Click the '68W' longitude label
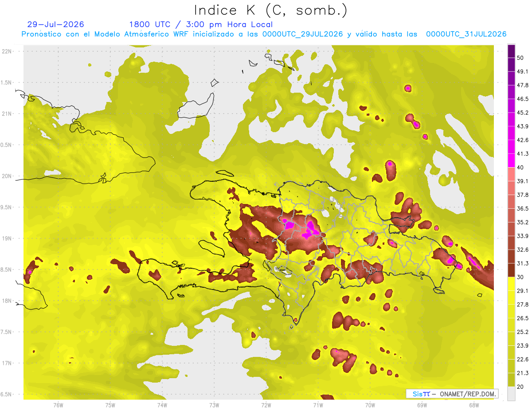 click(x=474, y=405)
